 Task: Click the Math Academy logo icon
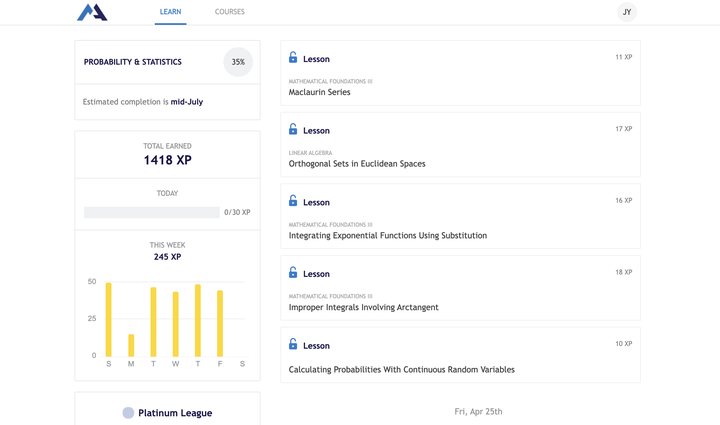(x=92, y=12)
